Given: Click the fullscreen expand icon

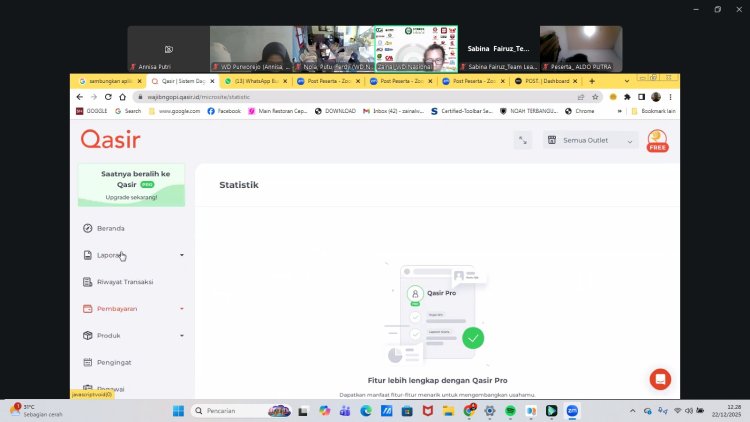Looking at the screenshot, I should point(522,141).
